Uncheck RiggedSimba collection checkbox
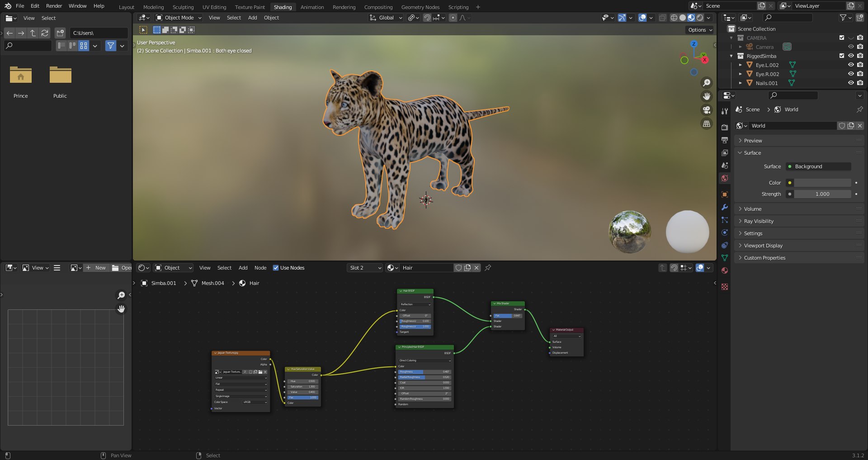The height and width of the screenshot is (460, 868). click(x=841, y=56)
